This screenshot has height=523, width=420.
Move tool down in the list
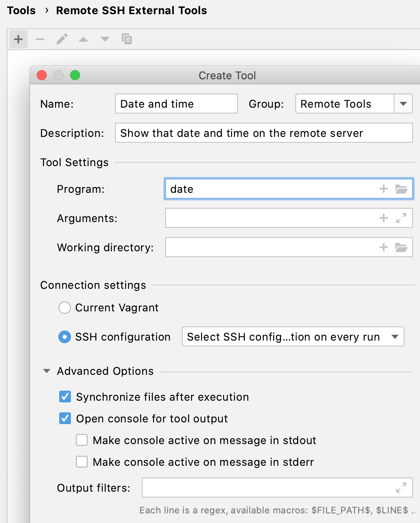click(x=105, y=39)
